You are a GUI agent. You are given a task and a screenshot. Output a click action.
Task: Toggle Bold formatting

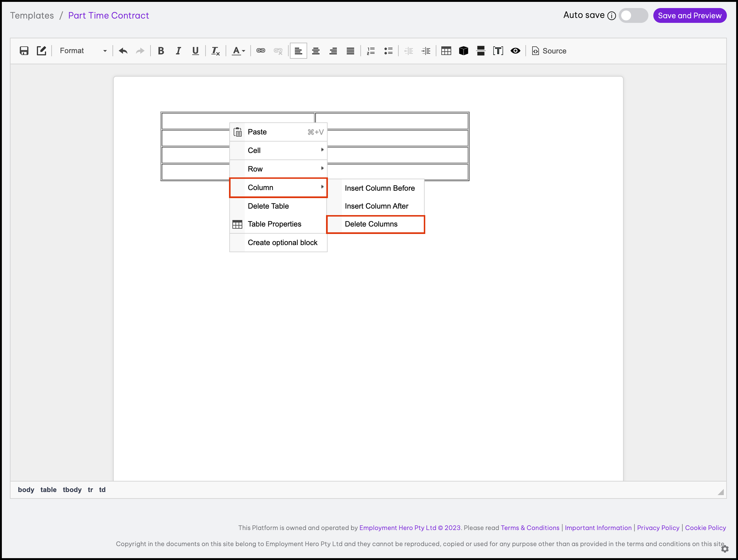[161, 51]
